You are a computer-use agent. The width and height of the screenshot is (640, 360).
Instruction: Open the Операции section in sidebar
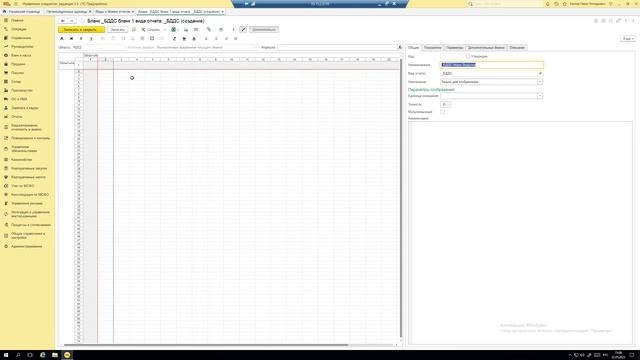19,29
